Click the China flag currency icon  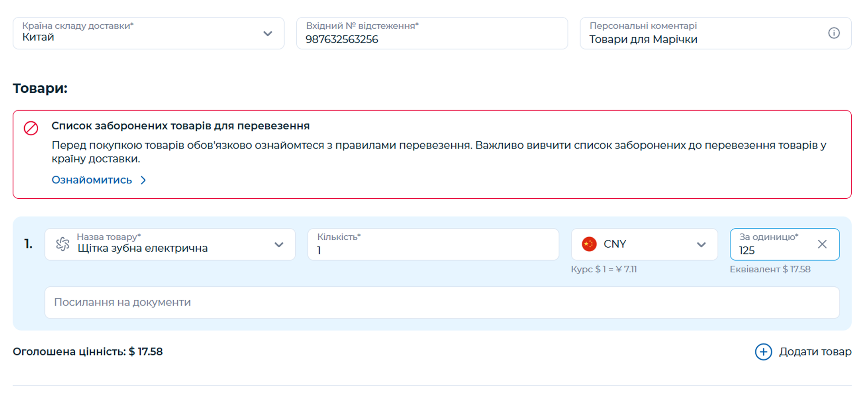pyautogui.click(x=589, y=244)
